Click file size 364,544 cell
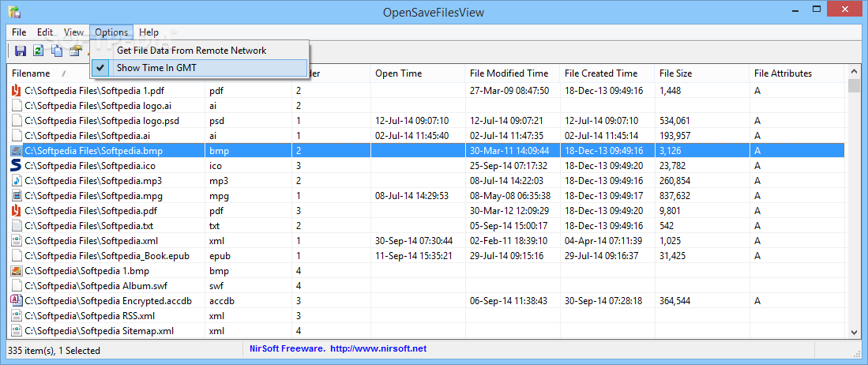Viewport: 868px width, 365px height. point(702,301)
